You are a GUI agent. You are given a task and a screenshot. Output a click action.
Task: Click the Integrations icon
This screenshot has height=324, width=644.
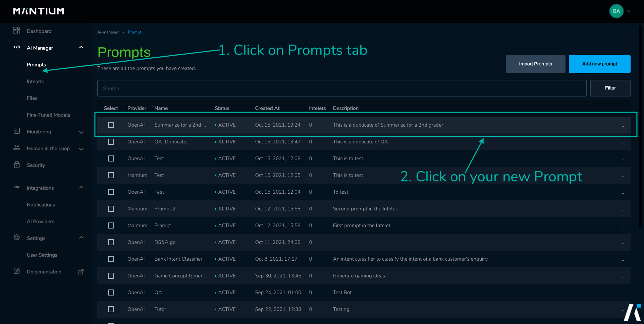pos(17,187)
